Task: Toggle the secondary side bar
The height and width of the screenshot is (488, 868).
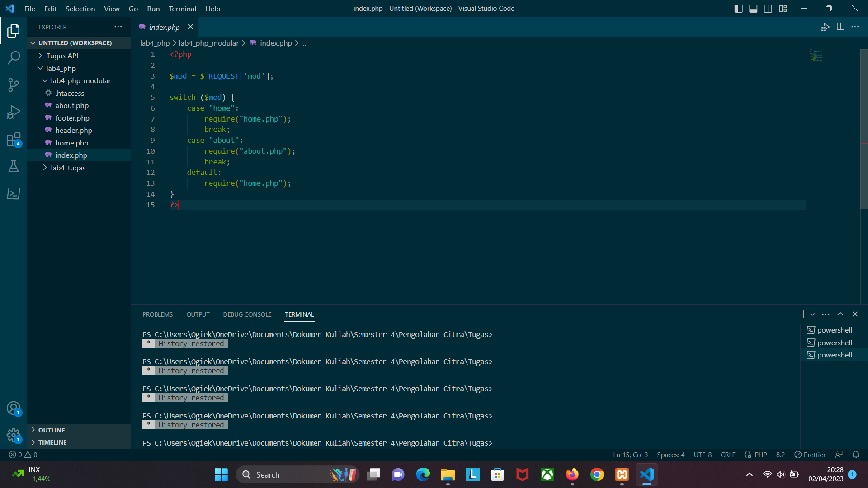Action: point(768,8)
